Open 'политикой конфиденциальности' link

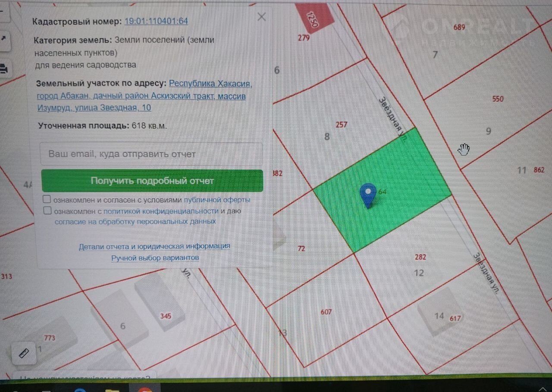(161, 211)
